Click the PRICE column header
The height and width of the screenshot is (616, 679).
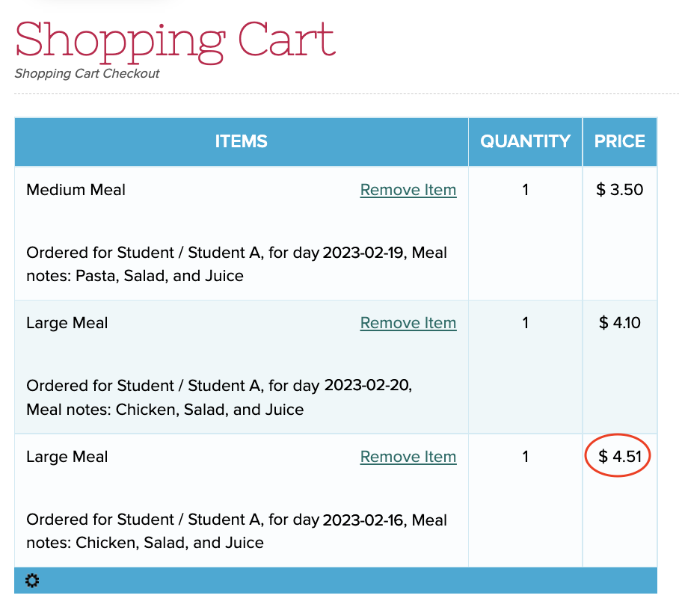pyautogui.click(x=620, y=141)
